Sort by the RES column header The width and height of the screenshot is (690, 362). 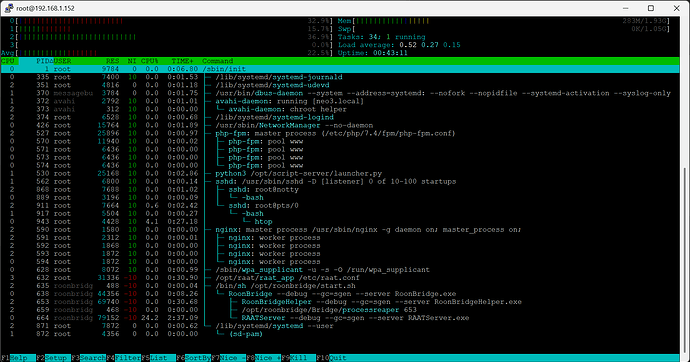point(112,61)
